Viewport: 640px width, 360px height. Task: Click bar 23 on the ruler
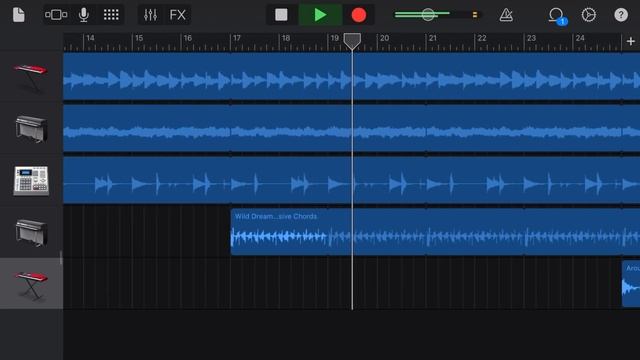tap(531, 38)
